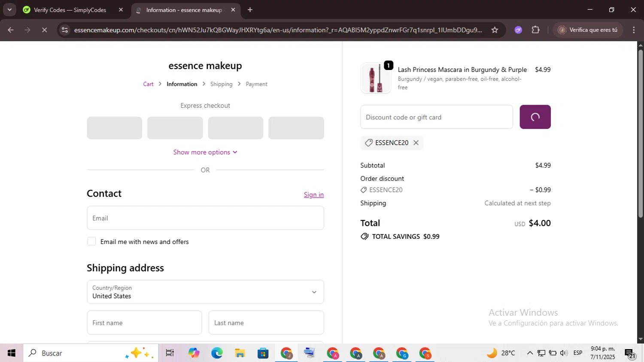The width and height of the screenshot is (644, 362).
Task: Open Chrome profile G taskbar icon
Action: (x=402, y=353)
